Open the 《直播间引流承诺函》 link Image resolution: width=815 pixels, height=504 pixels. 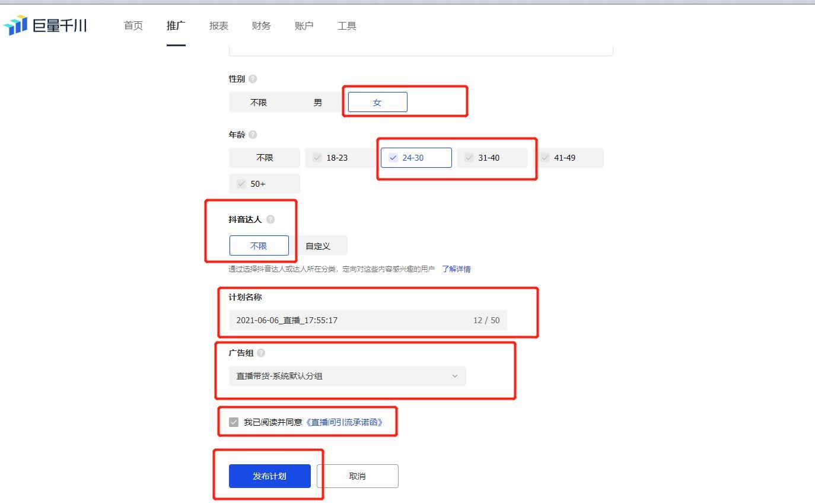[x=345, y=421]
